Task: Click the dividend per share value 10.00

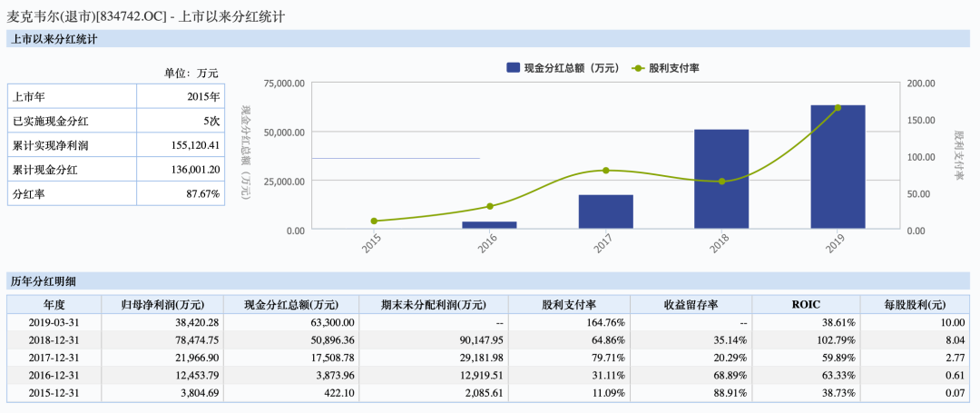Action: (x=954, y=322)
